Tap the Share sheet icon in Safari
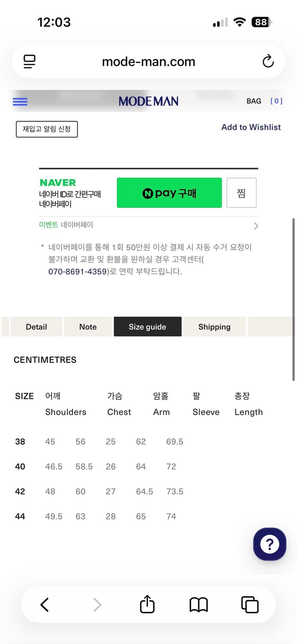This screenshot has width=297, height=644. (147, 604)
